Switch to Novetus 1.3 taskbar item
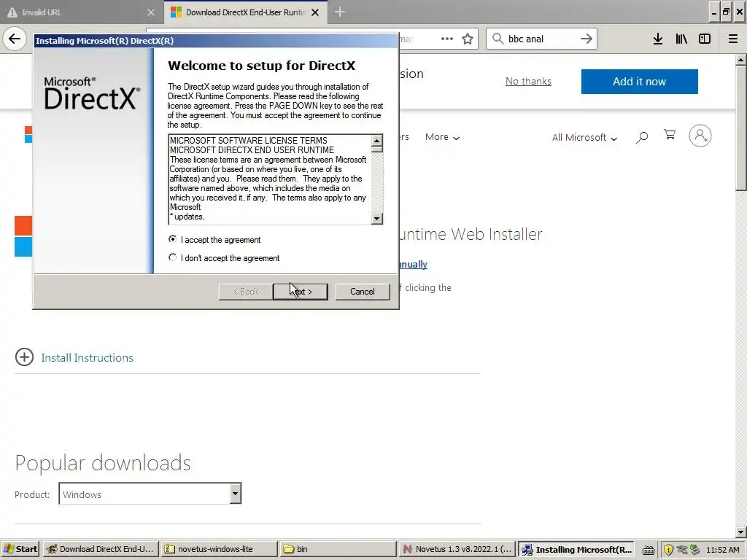This screenshot has height=560, width=747. (x=457, y=549)
